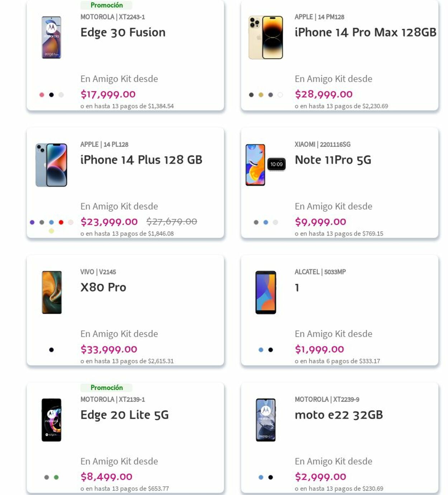
Task: Choose gold color for iPhone 14 Pro Max
Action: [261, 95]
